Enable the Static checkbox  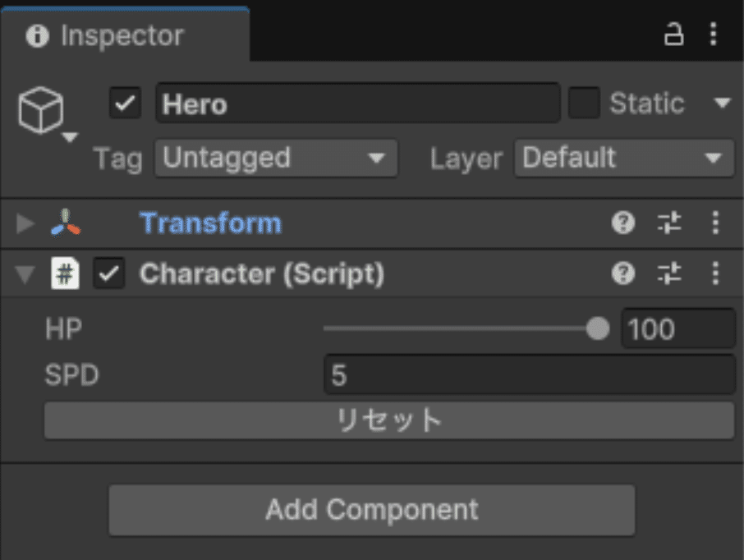click(x=584, y=104)
